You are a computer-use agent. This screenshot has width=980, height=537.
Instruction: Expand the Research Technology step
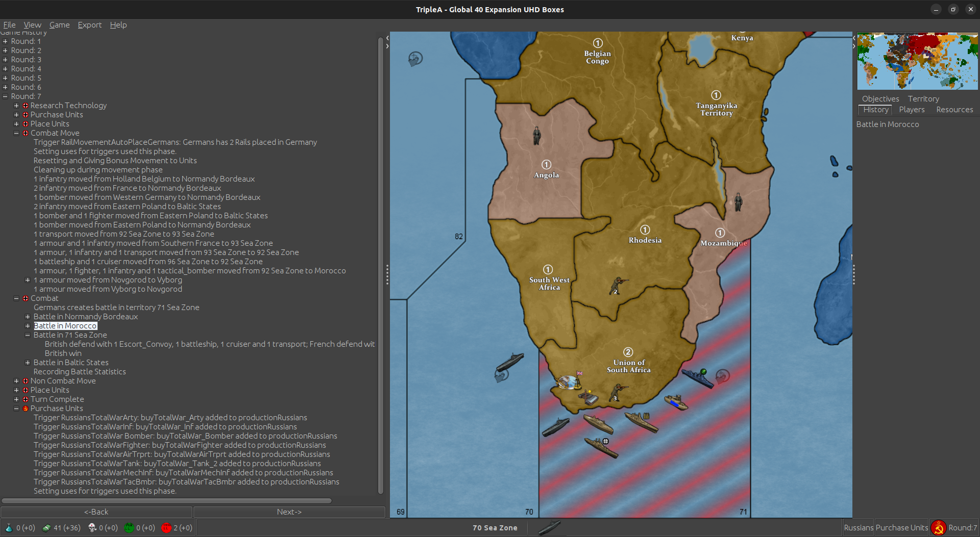pos(16,106)
